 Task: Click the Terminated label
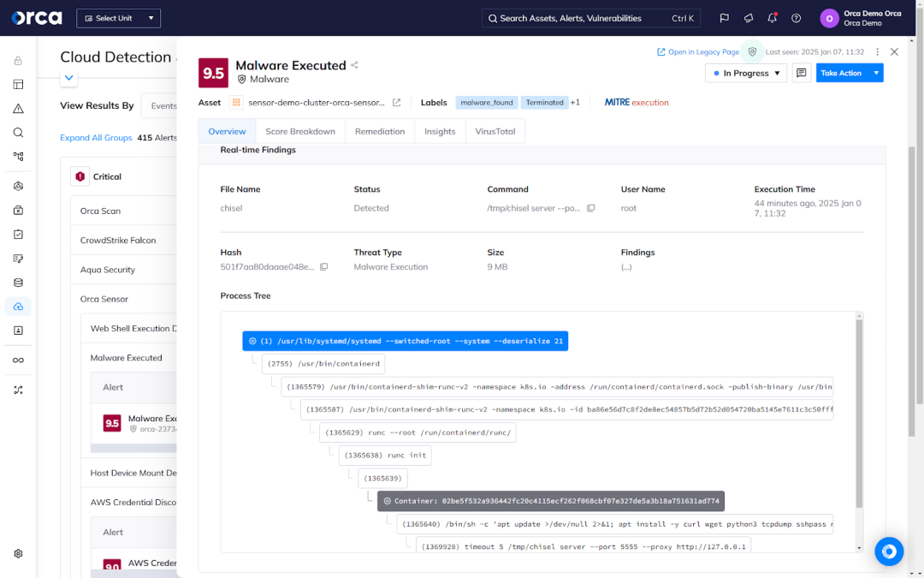click(x=544, y=103)
